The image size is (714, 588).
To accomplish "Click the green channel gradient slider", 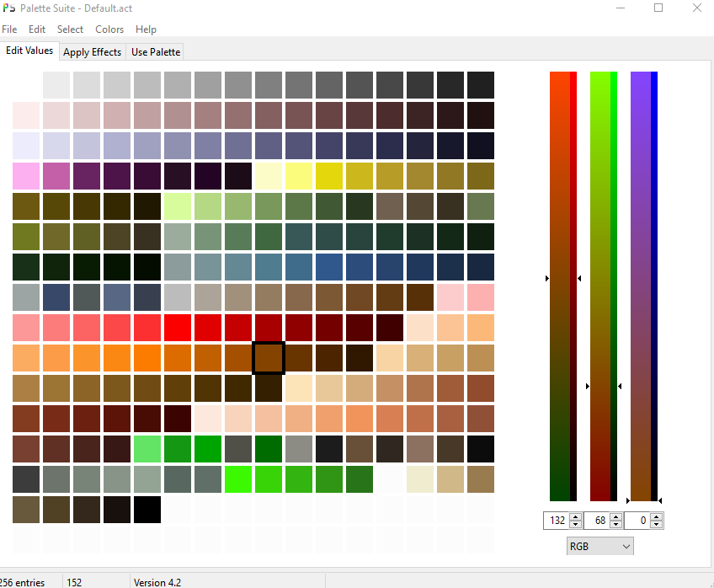I will (x=604, y=286).
